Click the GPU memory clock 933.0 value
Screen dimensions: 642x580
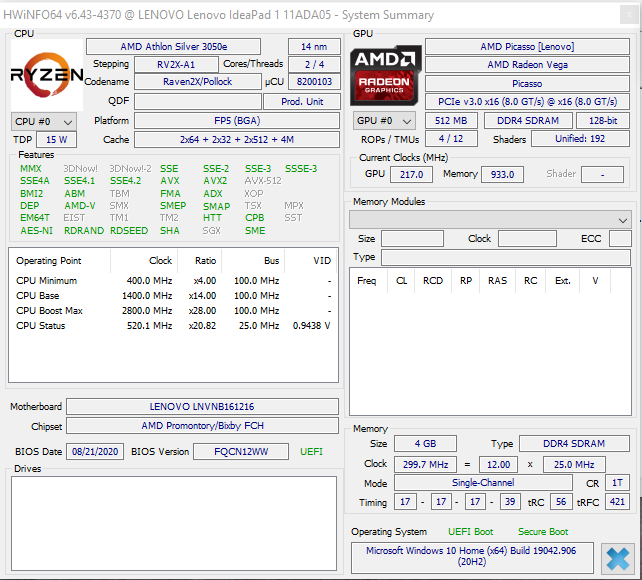(x=502, y=175)
